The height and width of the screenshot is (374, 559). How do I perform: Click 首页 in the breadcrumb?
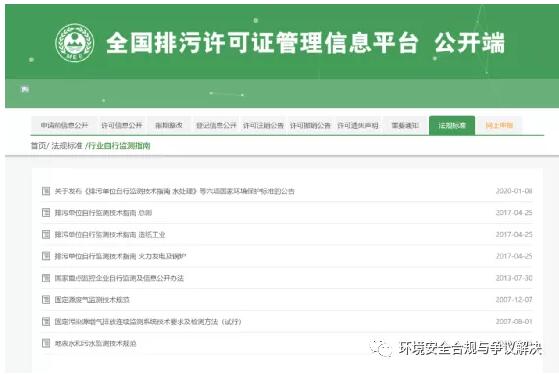(x=39, y=146)
